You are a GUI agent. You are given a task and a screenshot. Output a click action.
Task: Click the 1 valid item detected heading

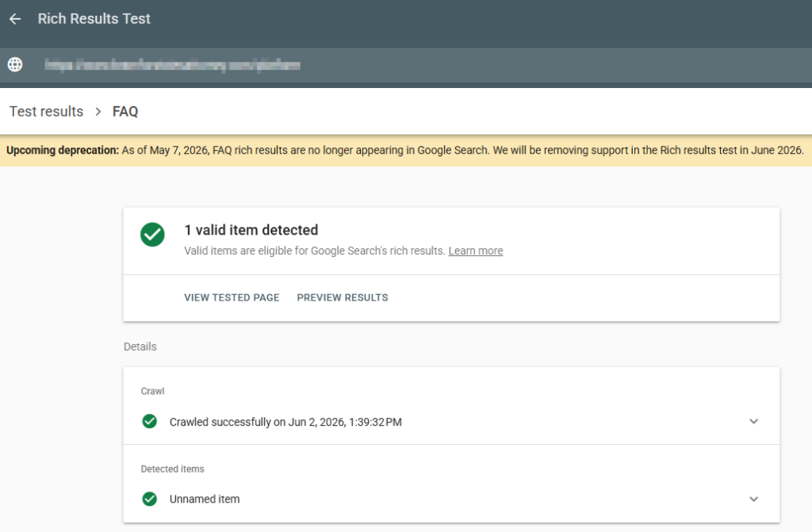point(251,230)
